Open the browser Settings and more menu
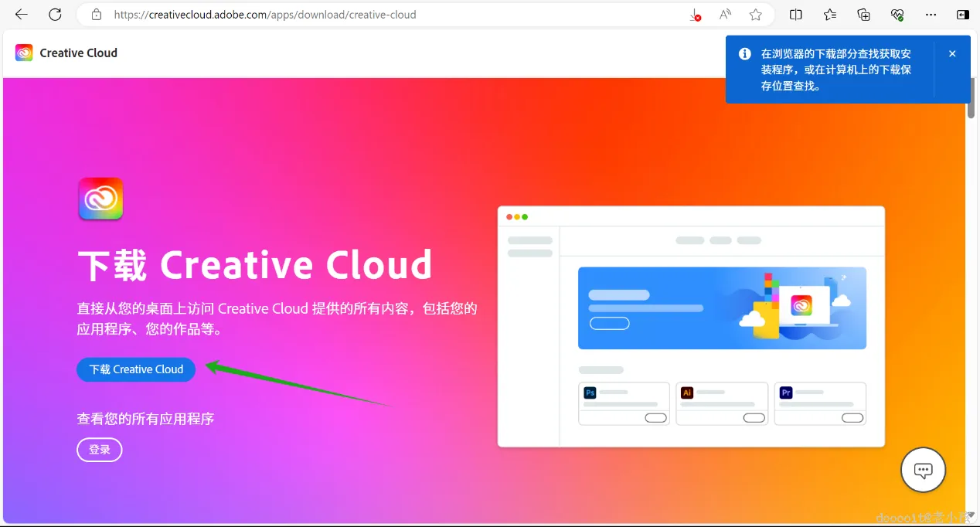This screenshot has height=527, width=980. [x=931, y=15]
